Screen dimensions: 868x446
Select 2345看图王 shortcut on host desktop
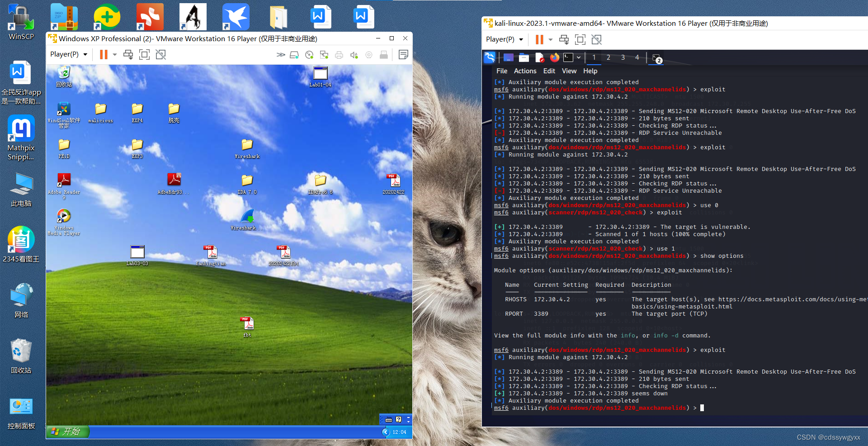click(21, 244)
